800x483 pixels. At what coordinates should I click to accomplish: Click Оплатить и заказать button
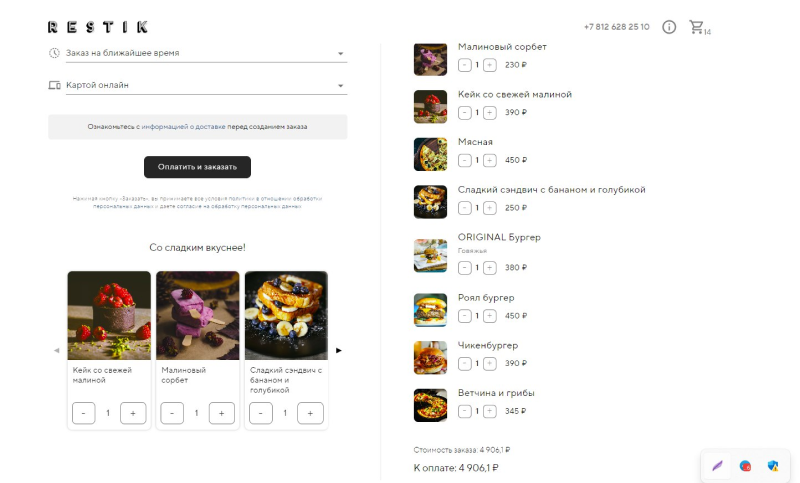pyautogui.click(x=197, y=167)
